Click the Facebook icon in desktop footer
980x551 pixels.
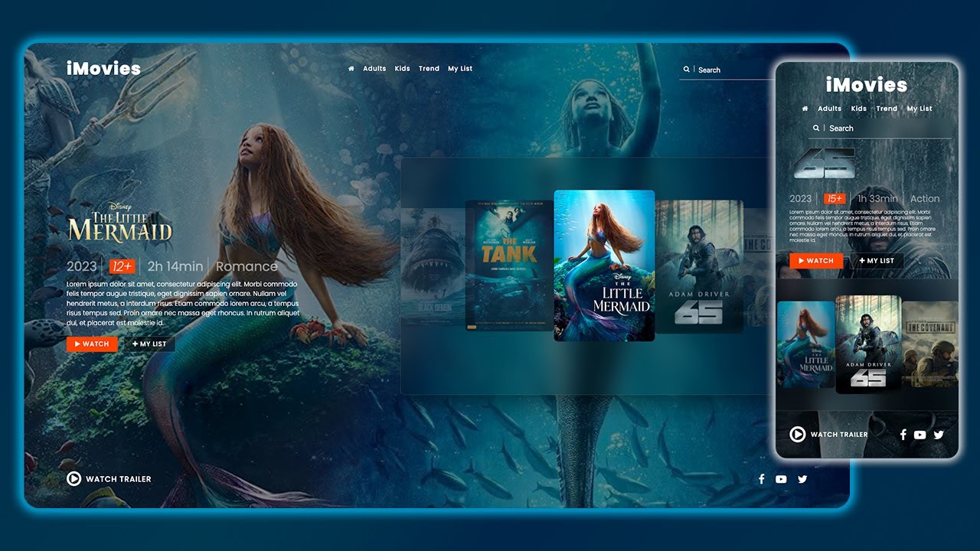click(762, 479)
